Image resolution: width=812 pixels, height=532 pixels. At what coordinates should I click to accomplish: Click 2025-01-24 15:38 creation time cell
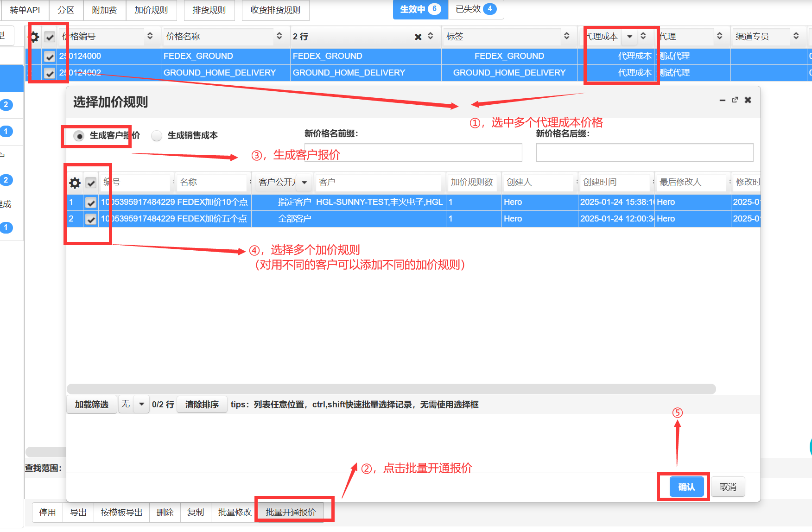click(x=616, y=202)
